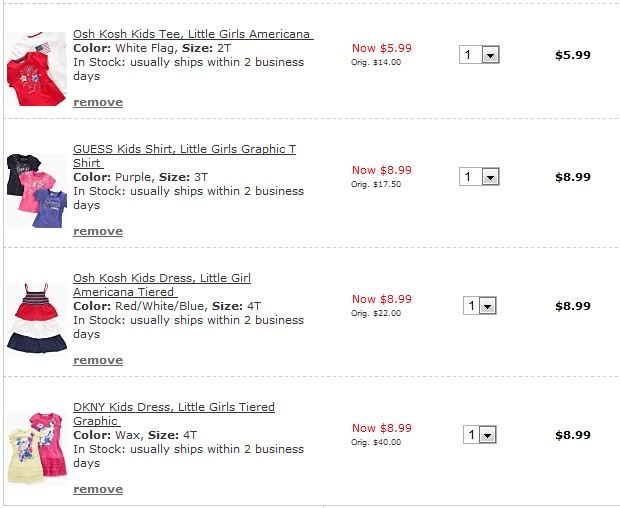Click the Orig. $22.00 price text
This screenshot has height=508, width=620.
pos(376,313)
